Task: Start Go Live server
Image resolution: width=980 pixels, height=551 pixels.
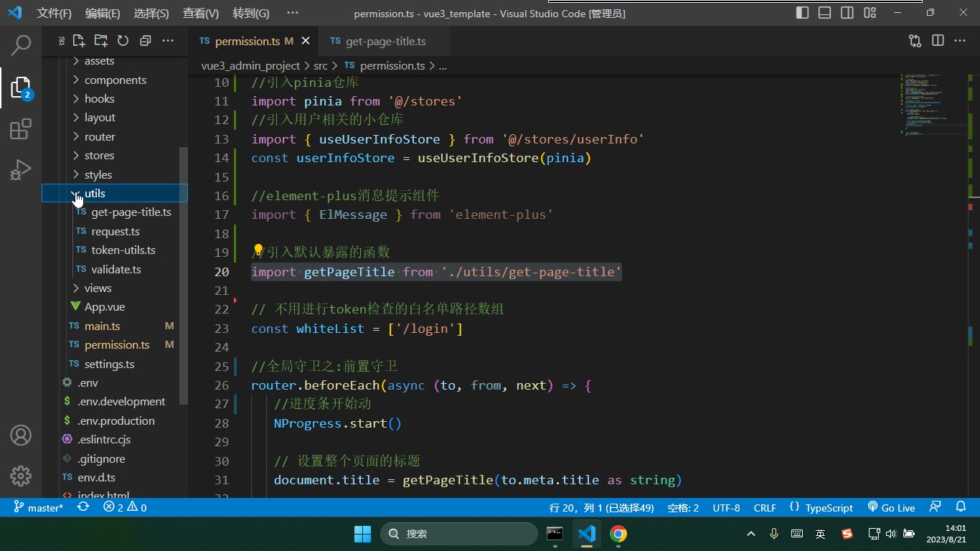Action: click(891, 507)
